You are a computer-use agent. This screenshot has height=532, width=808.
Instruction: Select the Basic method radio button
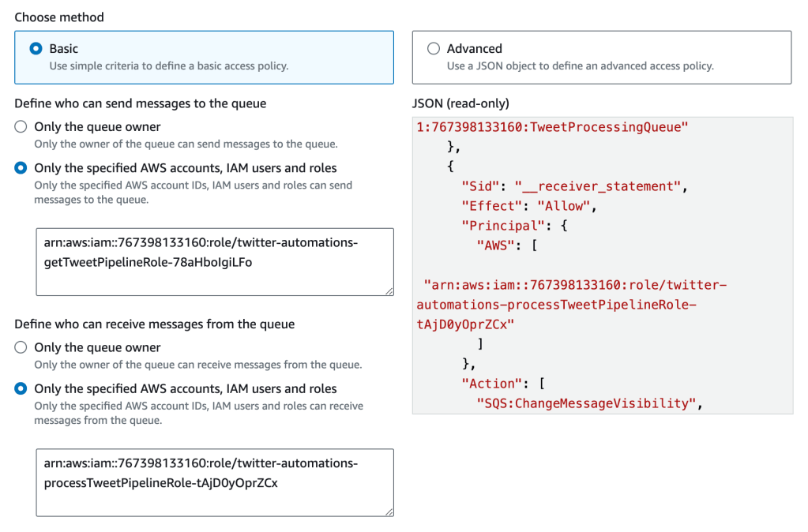(36, 49)
